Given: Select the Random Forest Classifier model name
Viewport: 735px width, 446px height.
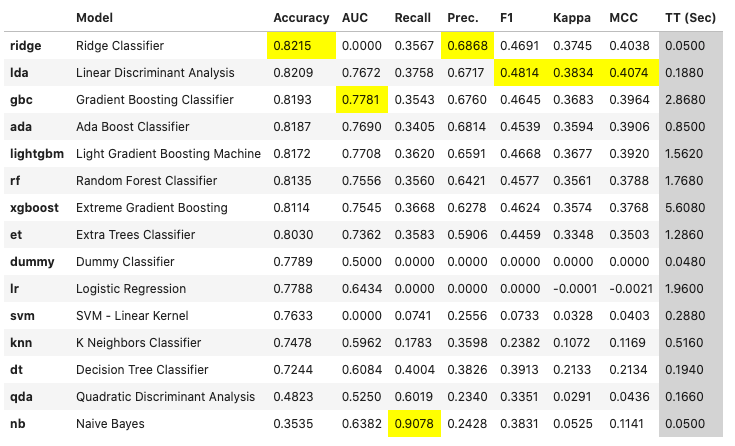Looking at the screenshot, I should coord(146,180).
